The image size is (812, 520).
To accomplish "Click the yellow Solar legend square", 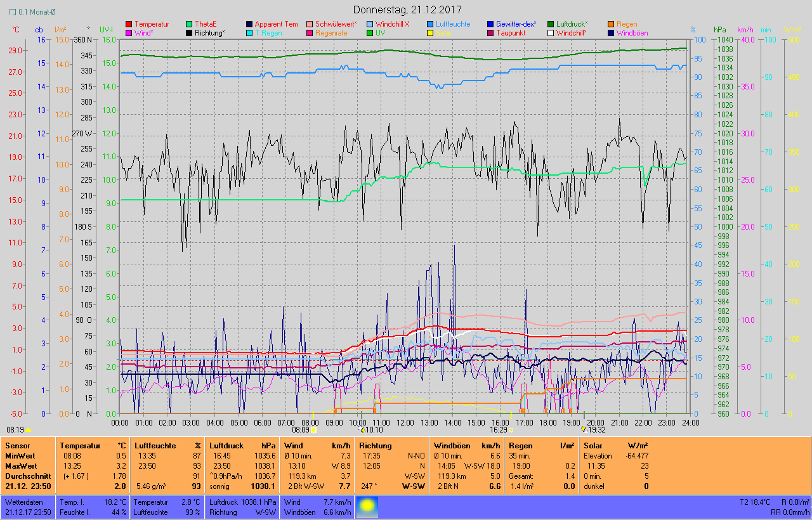I will pos(429,33).
